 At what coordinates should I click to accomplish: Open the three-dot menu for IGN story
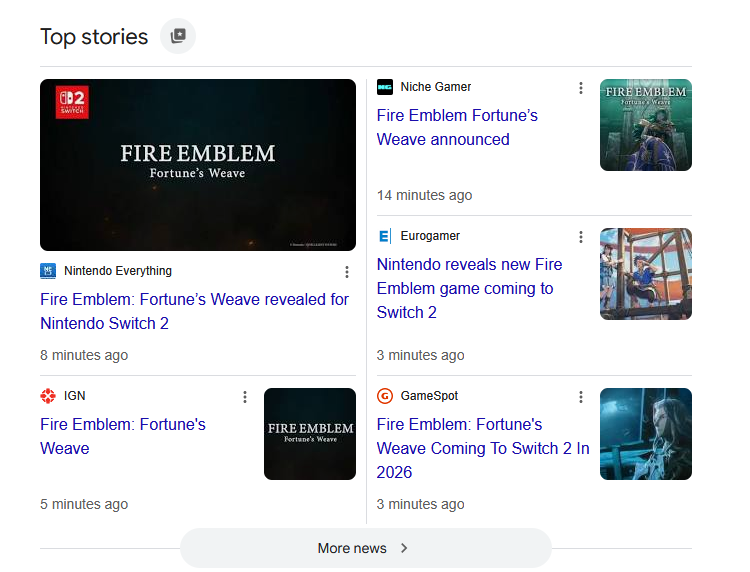point(245,396)
